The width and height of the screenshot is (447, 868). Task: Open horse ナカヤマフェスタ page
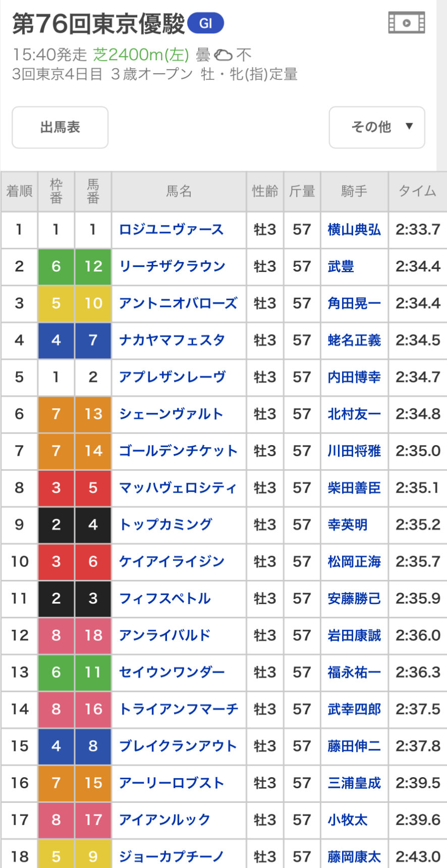point(172,340)
